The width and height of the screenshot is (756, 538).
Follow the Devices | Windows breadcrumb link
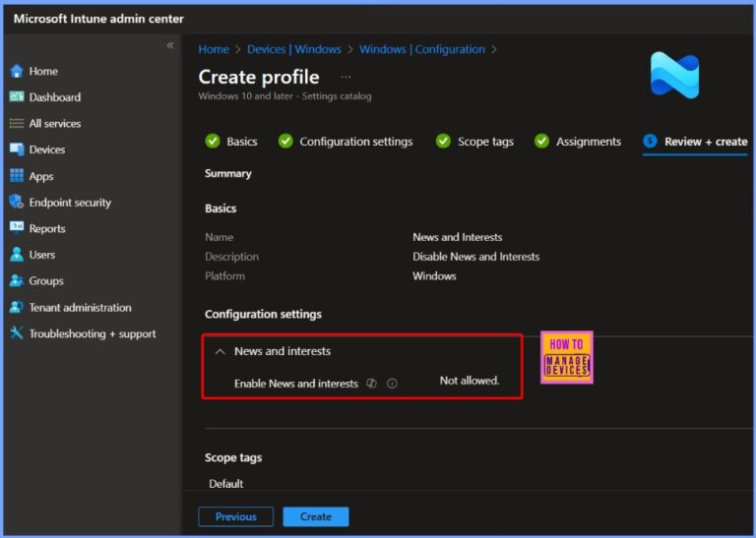pos(294,49)
